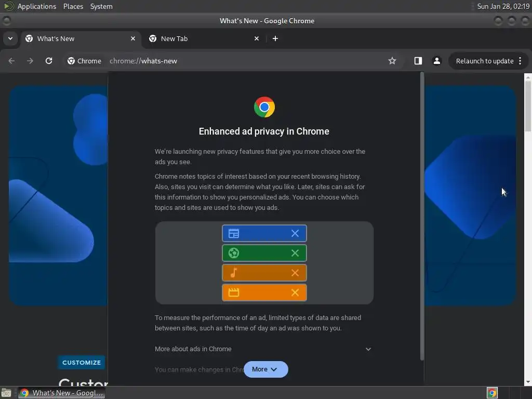This screenshot has width=532, height=399.
Task: Open the Places menu
Action: pyautogui.click(x=73, y=6)
